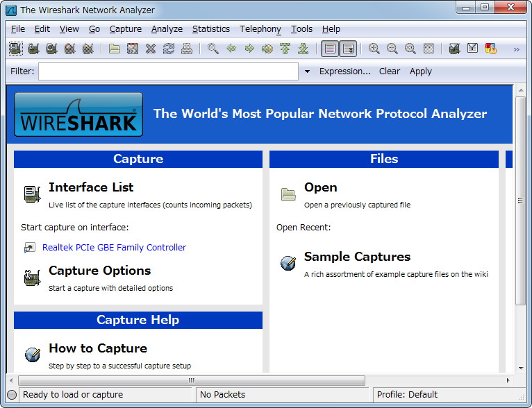Open the File menu
This screenshot has height=408, width=532.
[18, 29]
